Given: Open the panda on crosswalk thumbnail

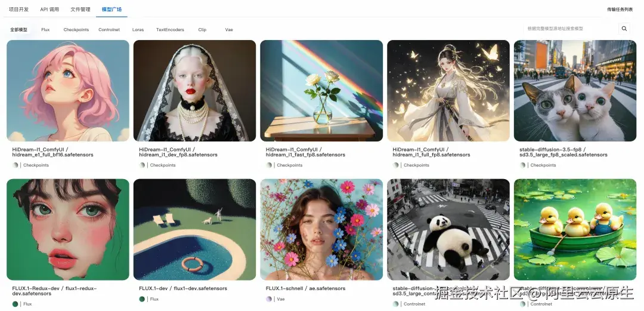Looking at the screenshot, I should pos(448,230).
